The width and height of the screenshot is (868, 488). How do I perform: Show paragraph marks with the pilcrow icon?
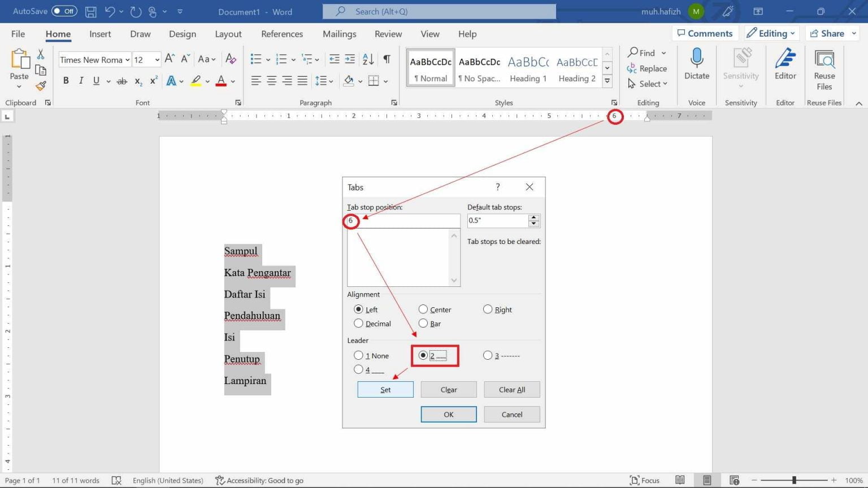point(387,58)
